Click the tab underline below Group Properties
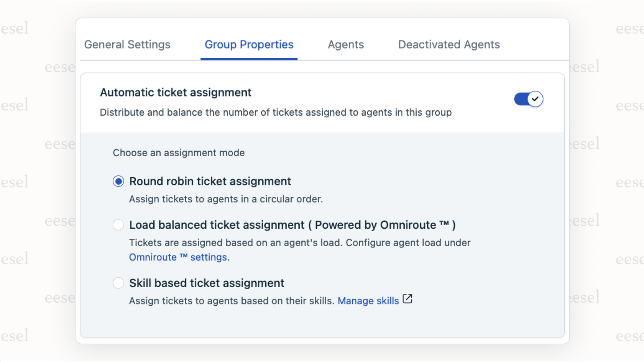 click(x=249, y=58)
